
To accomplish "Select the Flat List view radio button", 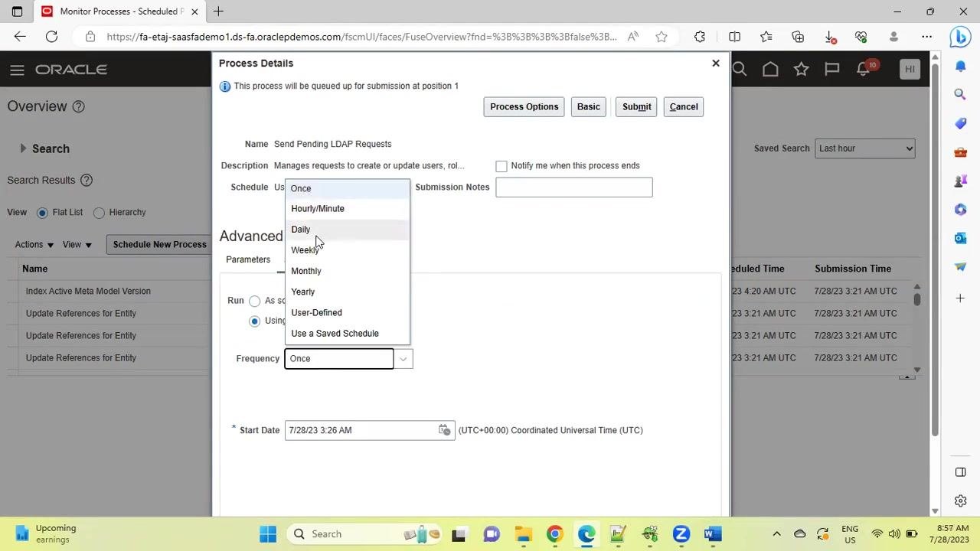I will [42, 213].
